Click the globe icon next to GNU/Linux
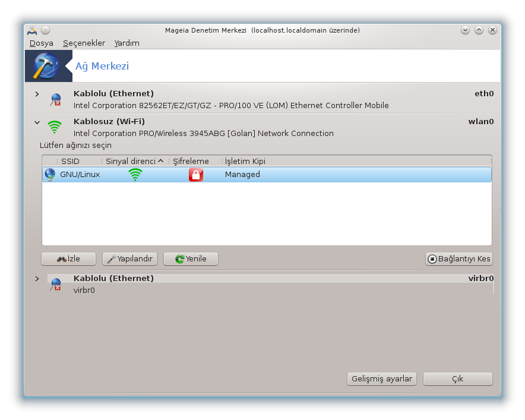 [50, 175]
